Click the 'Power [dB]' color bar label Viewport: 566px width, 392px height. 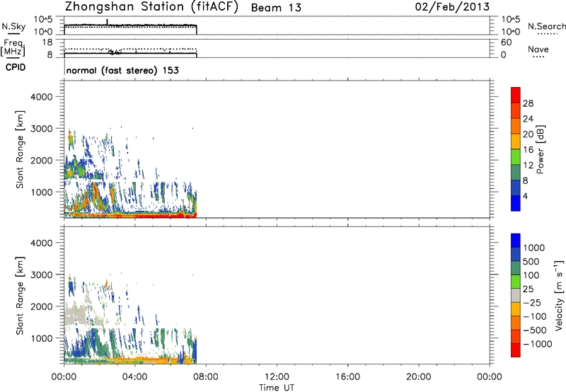coord(540,149)
